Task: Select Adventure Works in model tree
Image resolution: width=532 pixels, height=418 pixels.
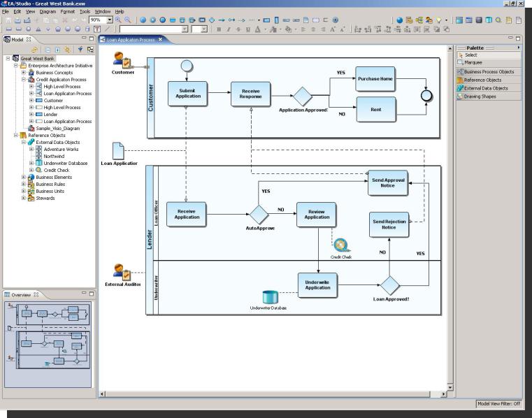Action: (x=61, y=149)
